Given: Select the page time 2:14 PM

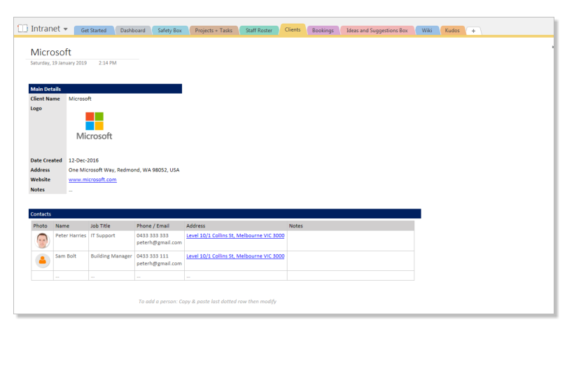Looking at the screenshot, I should coord(108,63).
